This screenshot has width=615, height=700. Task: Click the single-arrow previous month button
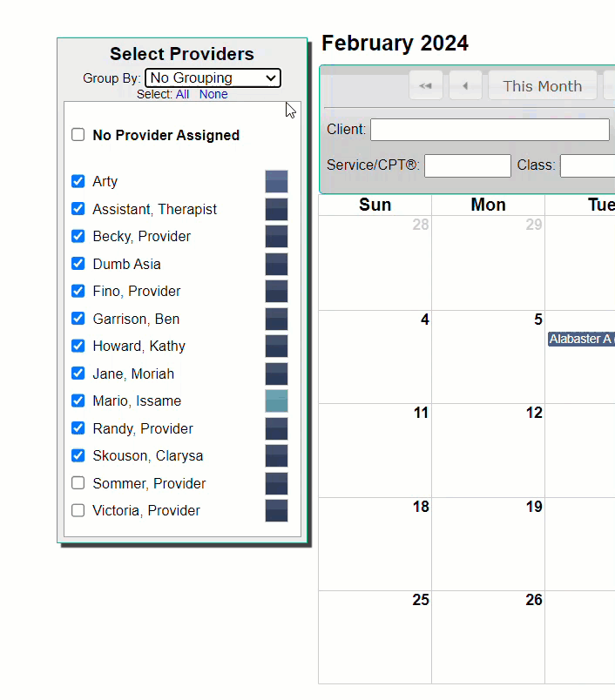(x=465, y=85)
